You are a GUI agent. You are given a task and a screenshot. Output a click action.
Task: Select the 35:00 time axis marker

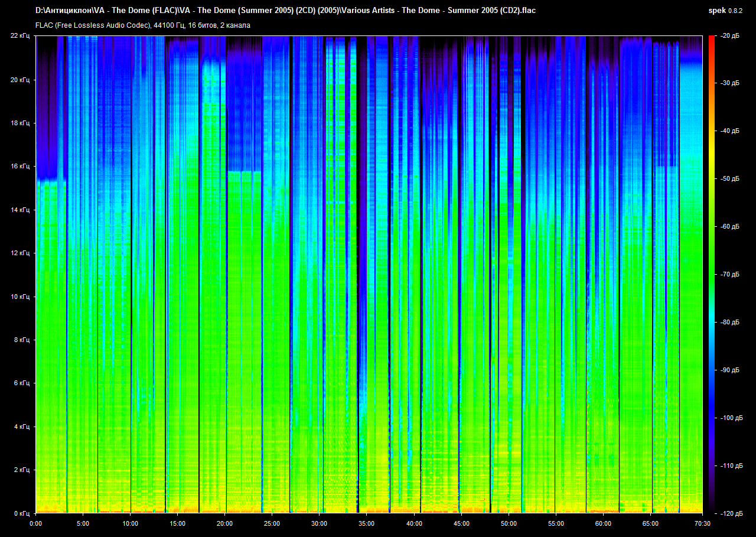point(366,523)
